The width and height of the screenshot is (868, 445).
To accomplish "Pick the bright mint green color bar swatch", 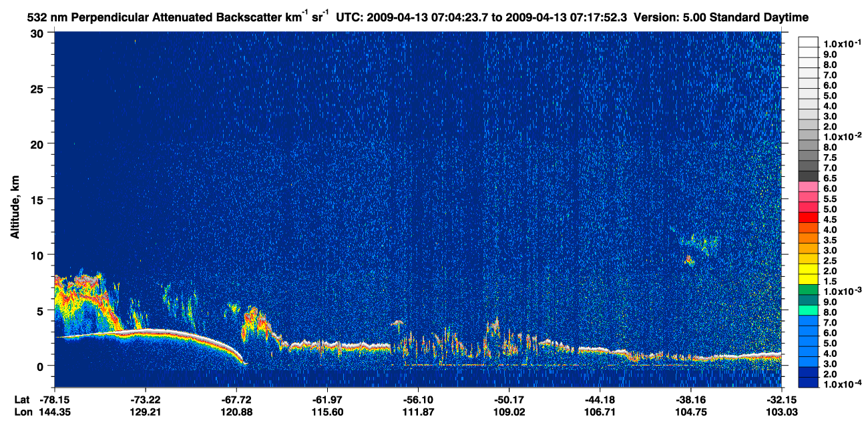I will click(809, 310).
